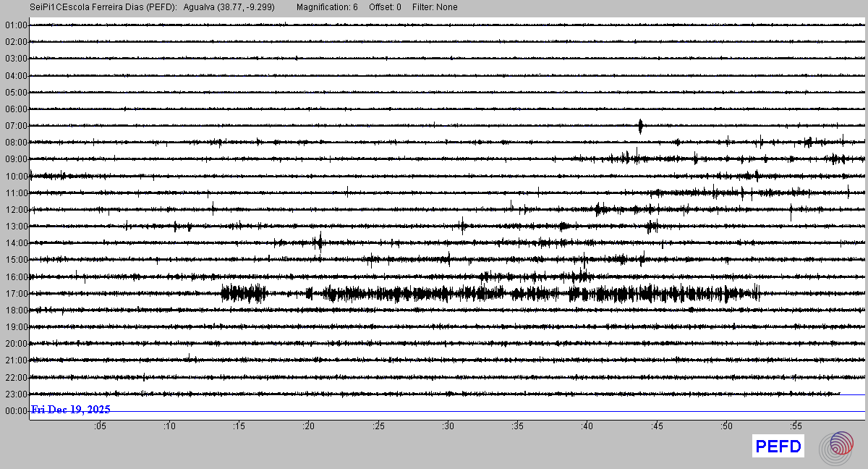Screen dimensions: 868x469
Task: Select the :45 minute axis label
Action: coord(656,426)
